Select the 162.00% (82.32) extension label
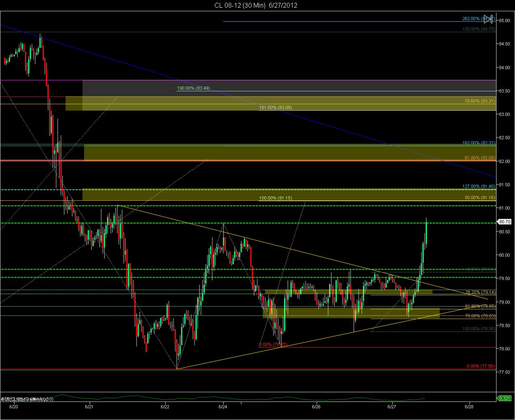Screen dimensions: 515x420 [x=479, y=143]
